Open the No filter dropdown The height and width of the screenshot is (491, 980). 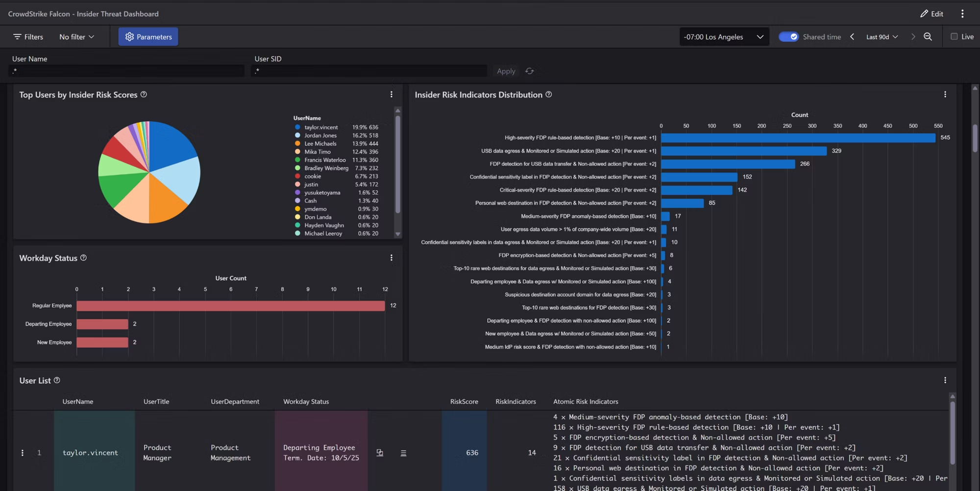(x=76, y=37)
